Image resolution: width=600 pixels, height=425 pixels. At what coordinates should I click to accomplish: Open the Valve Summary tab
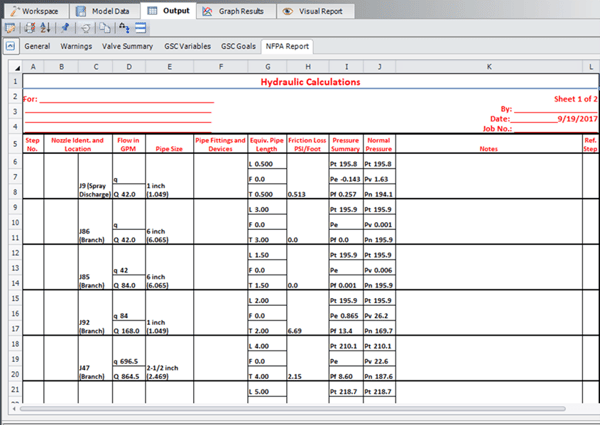click(x=127, y=46)
